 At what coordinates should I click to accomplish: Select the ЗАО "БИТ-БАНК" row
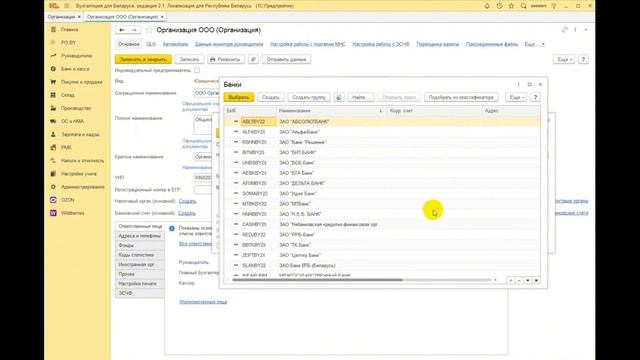(382, 152)
